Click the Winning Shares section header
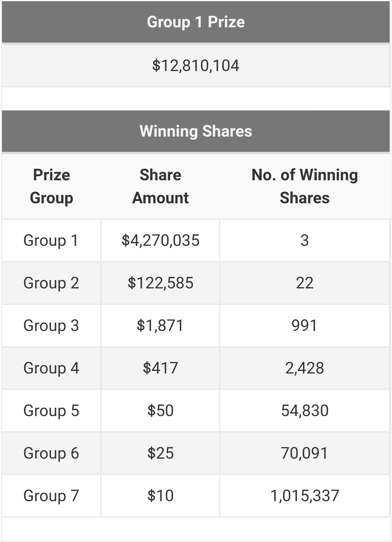The height and width of the screenshot is (542, 392). pyautogui.click(x=196, y=131)
